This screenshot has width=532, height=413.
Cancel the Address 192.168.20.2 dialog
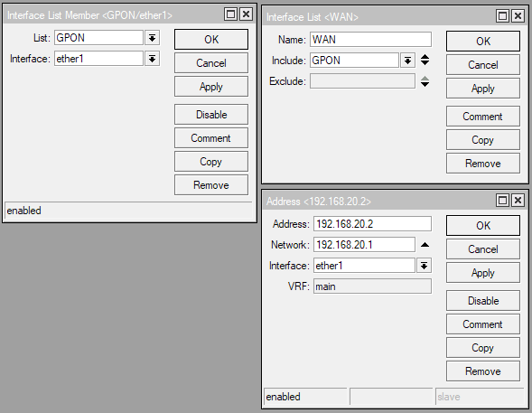click(483, 249)
